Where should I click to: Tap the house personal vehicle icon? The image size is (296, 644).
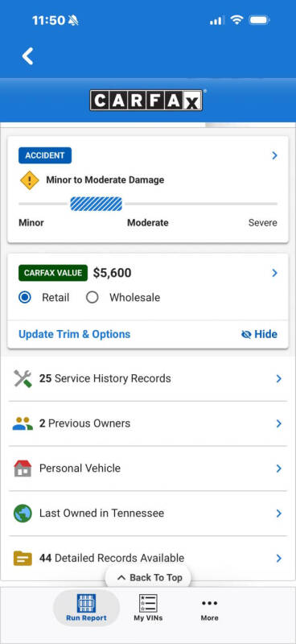coord(23,469)
